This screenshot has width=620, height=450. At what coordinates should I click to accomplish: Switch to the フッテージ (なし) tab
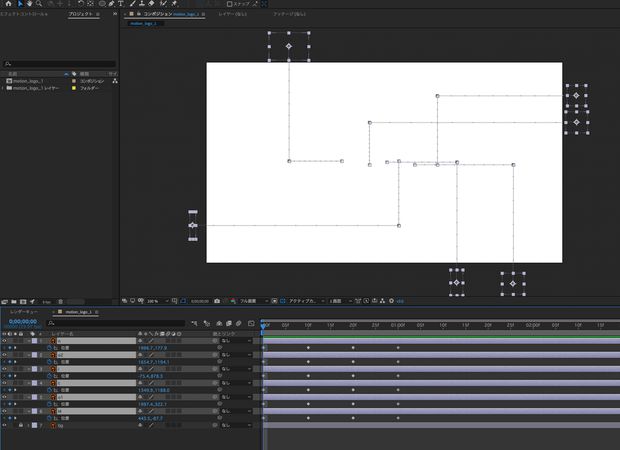pyautogui.click(x=289, y=14)
